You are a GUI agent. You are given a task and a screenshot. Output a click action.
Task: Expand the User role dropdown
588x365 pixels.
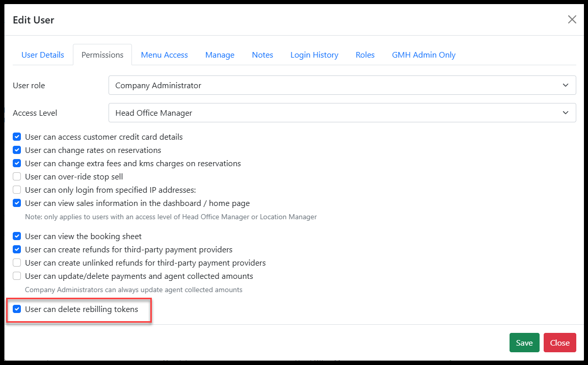point(342,85)
